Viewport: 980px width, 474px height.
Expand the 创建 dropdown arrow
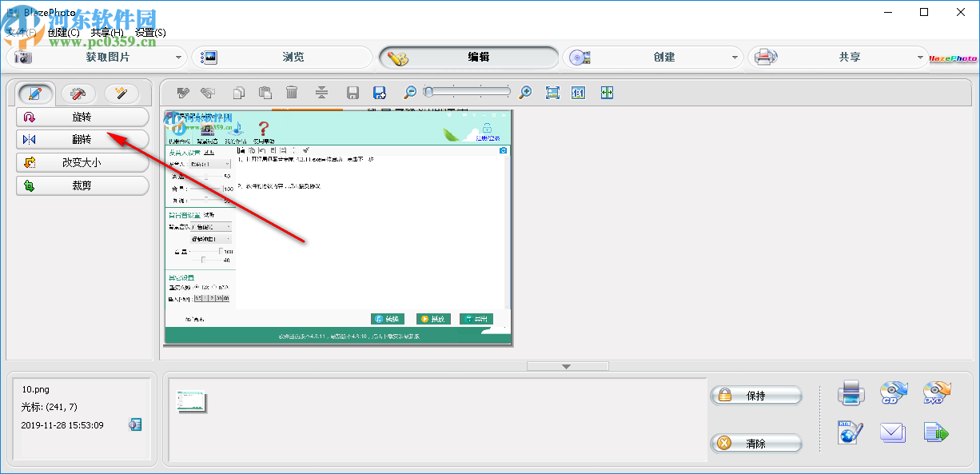click(x=733, y=57)
